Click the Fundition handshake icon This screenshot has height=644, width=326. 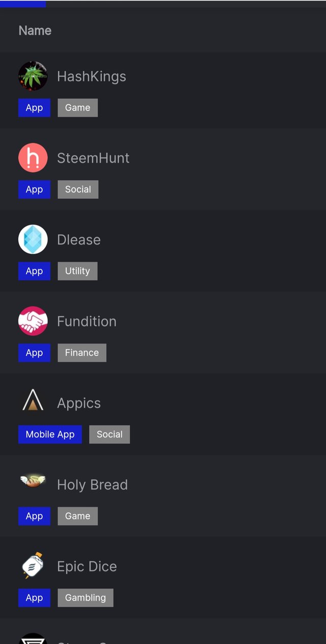tap(33, 321)
